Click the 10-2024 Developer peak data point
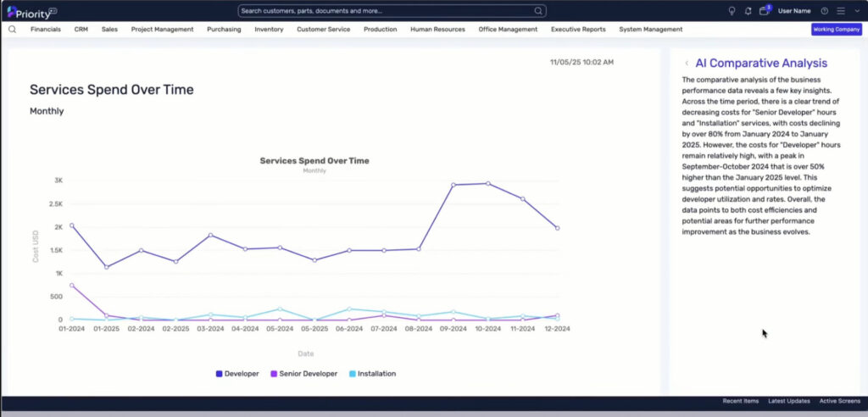 (x=487, y=183)
